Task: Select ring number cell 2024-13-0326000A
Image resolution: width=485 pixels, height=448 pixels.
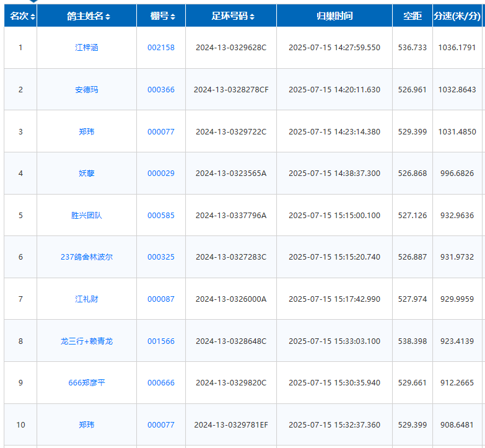Action: [231, 299]
